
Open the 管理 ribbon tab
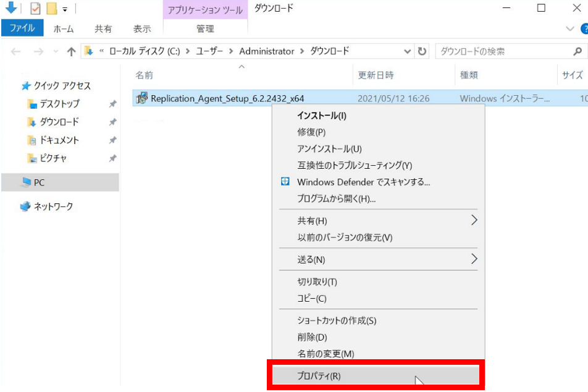tap(205, 28)
